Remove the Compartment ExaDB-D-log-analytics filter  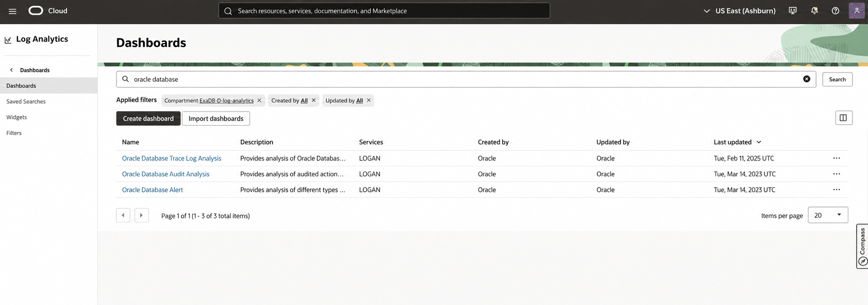point(259,100)
